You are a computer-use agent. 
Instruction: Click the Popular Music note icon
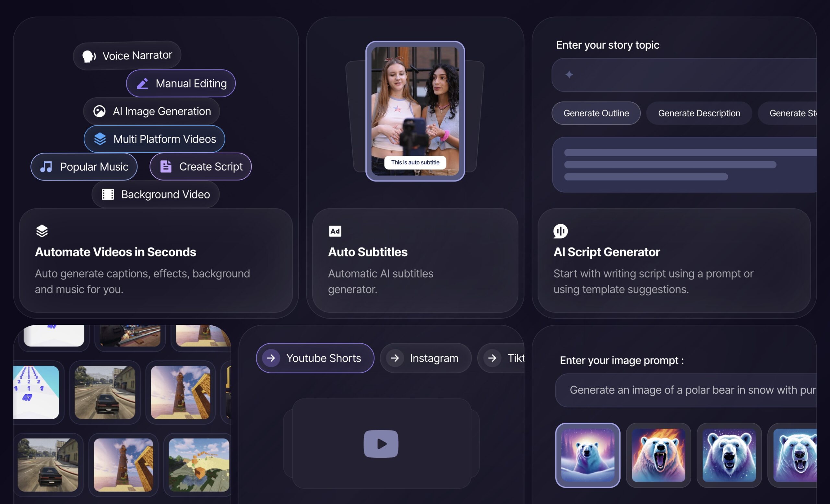[x=46, y=167]
